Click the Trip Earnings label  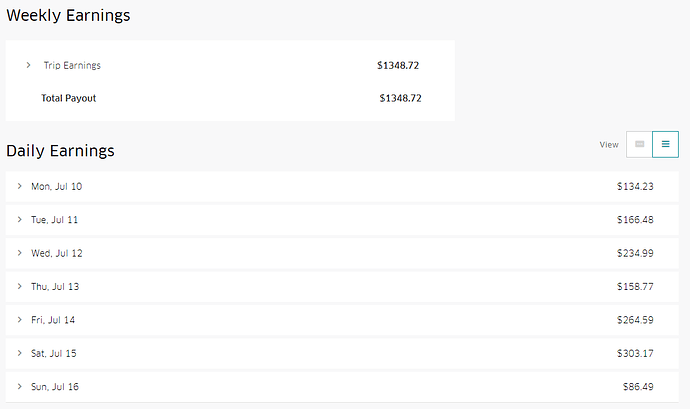click(72, 65)
